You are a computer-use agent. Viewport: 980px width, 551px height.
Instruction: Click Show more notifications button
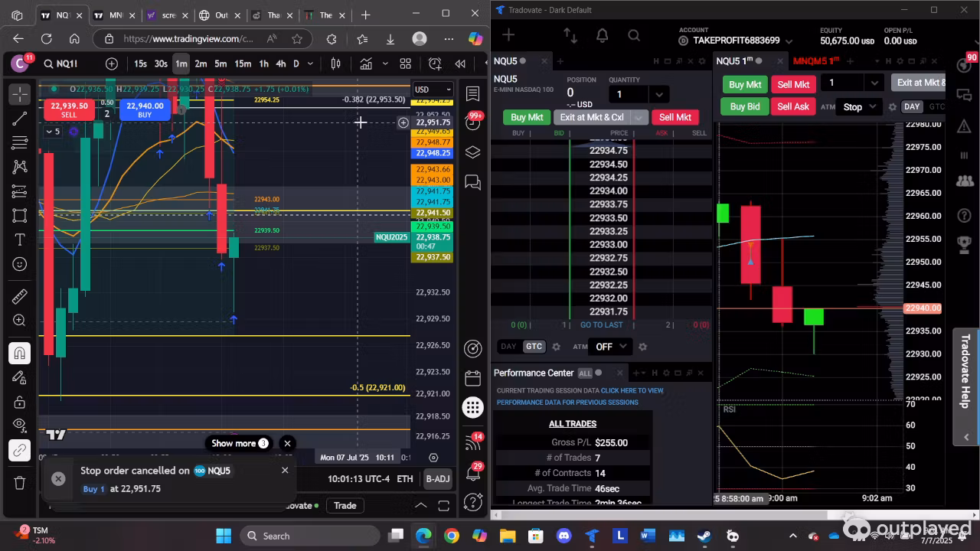(x=240, y=443)
